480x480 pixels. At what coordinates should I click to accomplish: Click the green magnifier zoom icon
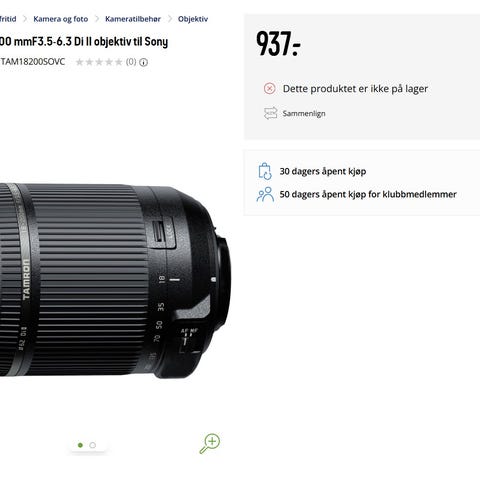[x=210, y=443]
